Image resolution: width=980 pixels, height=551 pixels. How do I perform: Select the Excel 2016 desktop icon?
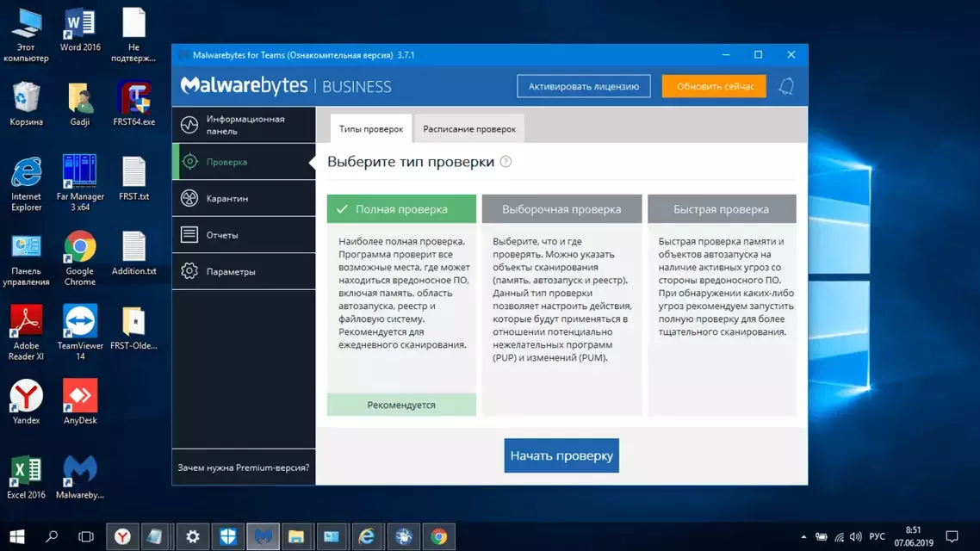point(26,477)
